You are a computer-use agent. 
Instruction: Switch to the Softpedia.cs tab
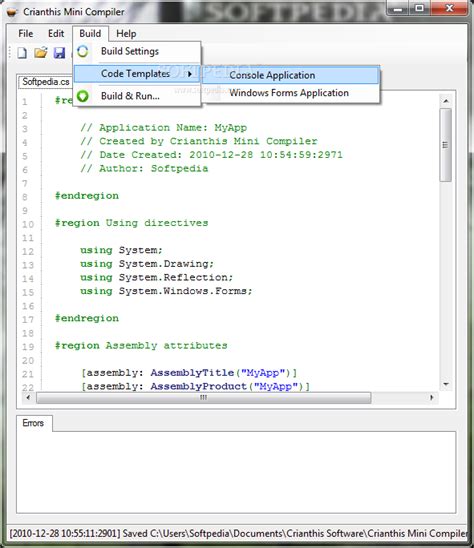point(45,82)
